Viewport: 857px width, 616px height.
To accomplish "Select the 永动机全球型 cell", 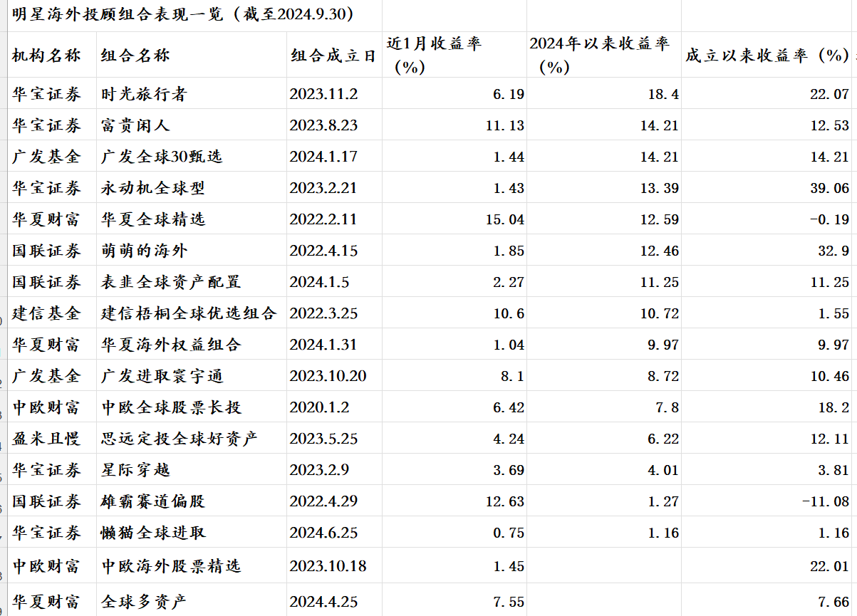I will point(192,187).
